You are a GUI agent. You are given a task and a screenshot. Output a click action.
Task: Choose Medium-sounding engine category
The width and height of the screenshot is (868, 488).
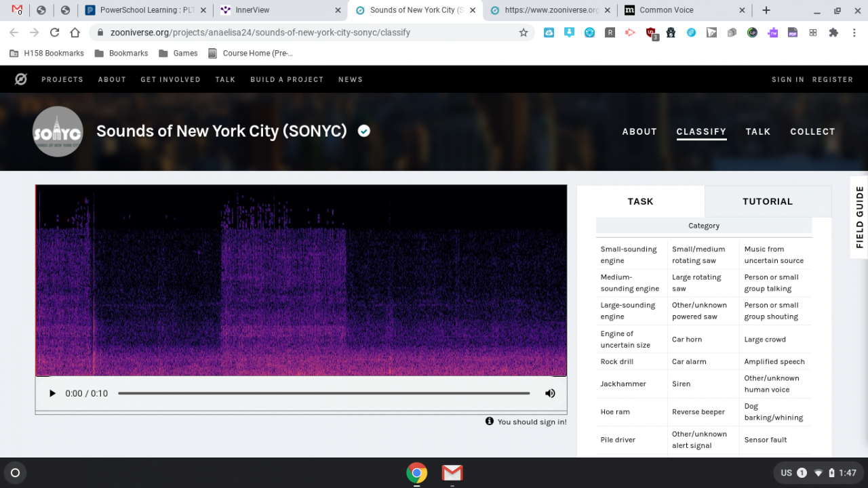pyautogui.click(x=631, y=283)
